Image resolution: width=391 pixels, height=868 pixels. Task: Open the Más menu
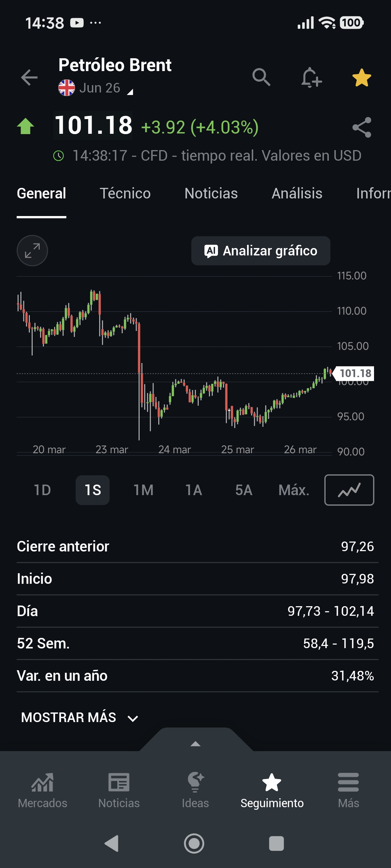pyautogui.click(x=348, y=790)
